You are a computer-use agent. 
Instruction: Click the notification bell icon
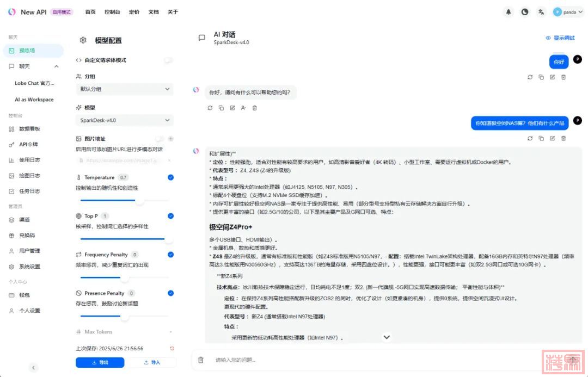509,12
